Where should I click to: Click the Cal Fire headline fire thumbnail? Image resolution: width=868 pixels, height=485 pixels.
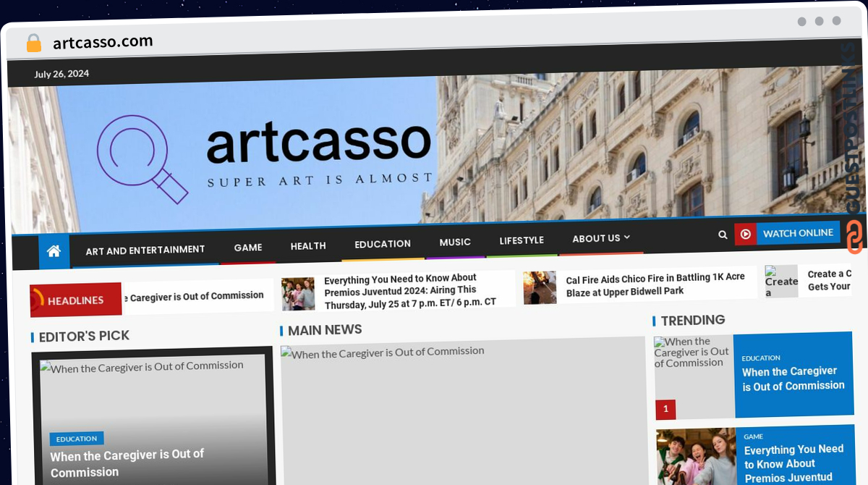540,287
